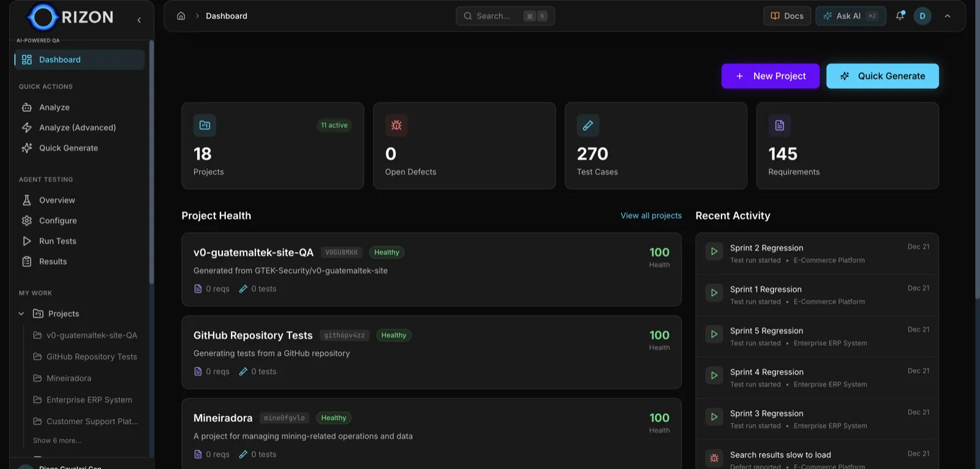Open Sprint 2 Regression activity entry

pyautogui.click(x=817, y=254)
